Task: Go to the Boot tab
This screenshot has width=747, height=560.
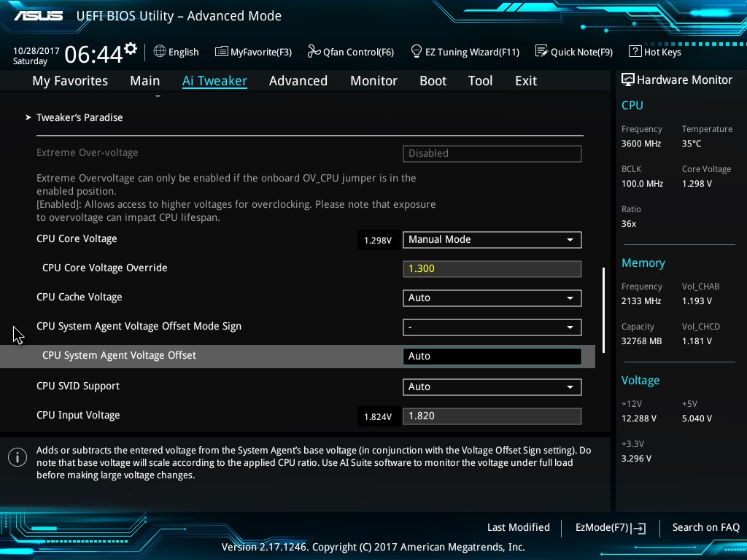Action: point(433,80)
